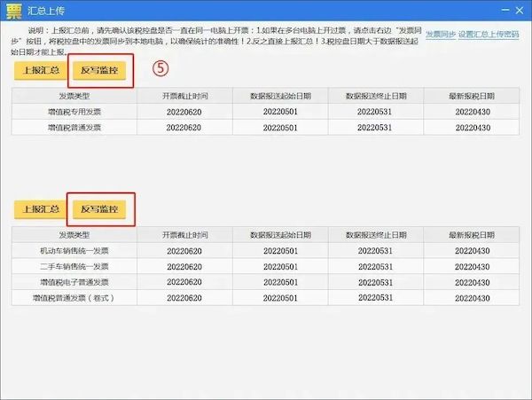Click 反写监控 button for the 机动车销售统一发票 group
The height and width of the screenshot is (400, 532).
(x=99, y=209)
